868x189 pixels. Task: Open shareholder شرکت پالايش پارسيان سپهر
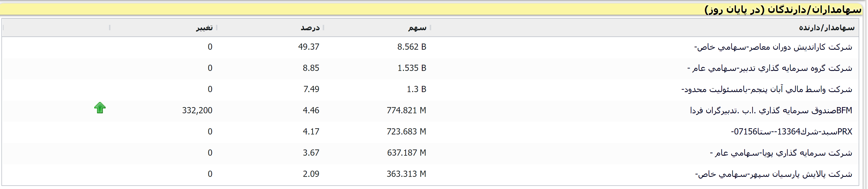pos(773,174)
